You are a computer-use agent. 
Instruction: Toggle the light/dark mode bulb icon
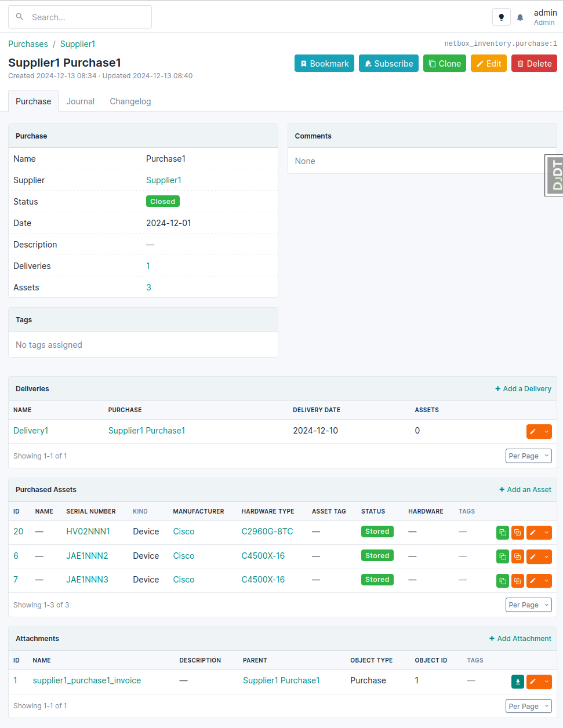502,17
